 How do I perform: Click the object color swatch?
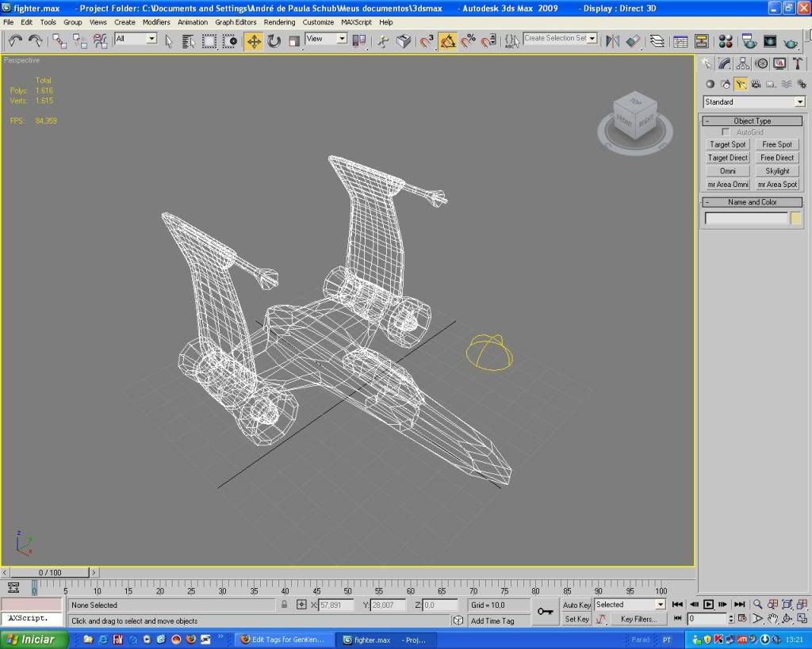[796, 219]
